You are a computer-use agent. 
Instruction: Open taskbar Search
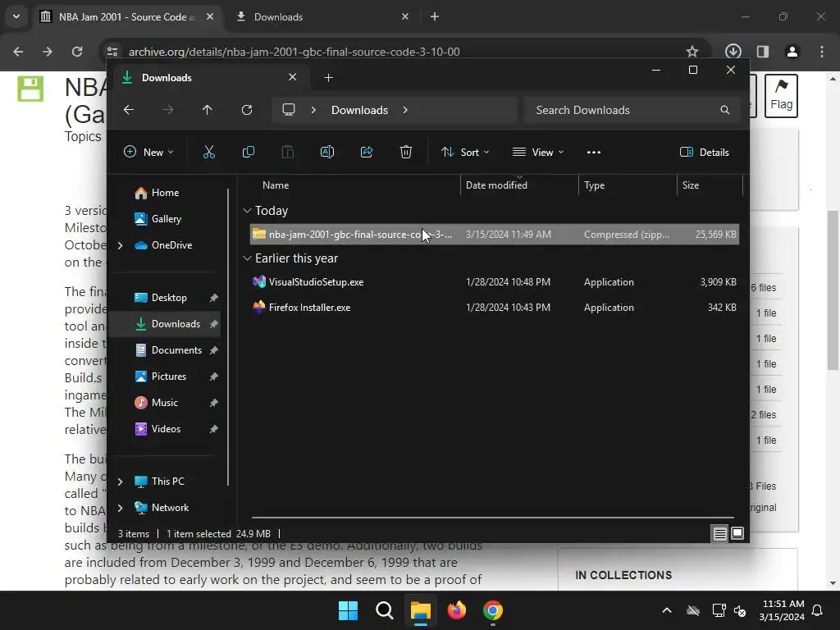pyautogui.click(x=384, y=610)
